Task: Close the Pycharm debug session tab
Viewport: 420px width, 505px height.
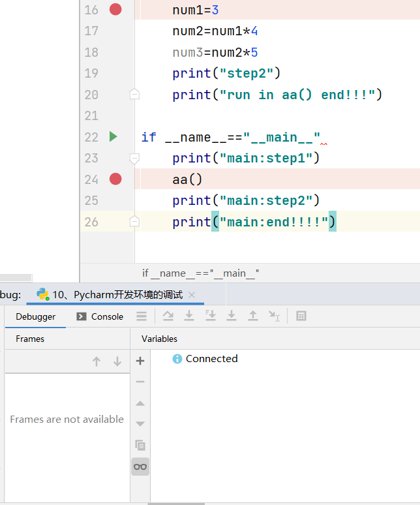Action: 192,295
